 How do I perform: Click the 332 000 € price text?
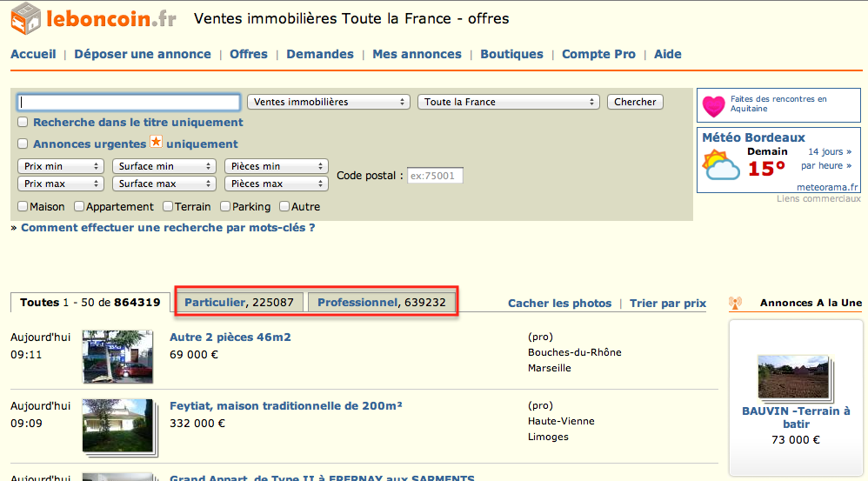(x=197, y=424)
